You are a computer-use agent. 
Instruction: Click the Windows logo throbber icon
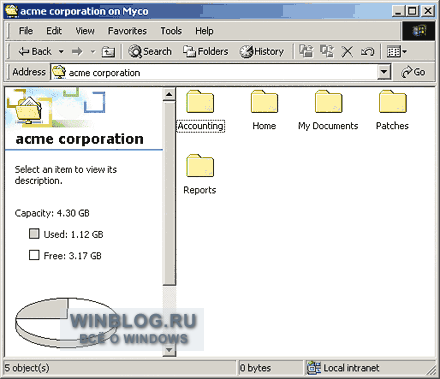tap(419, 31)
